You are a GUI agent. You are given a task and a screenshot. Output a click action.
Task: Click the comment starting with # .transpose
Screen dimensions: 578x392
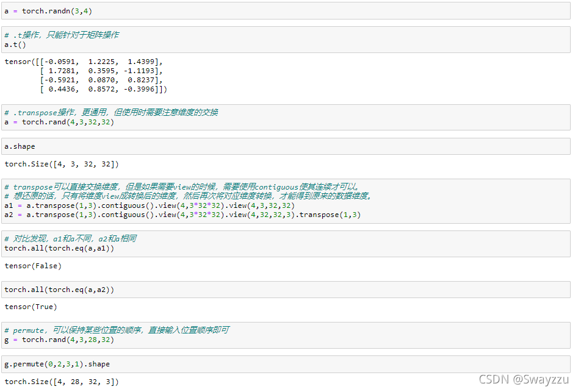(111, 112)
